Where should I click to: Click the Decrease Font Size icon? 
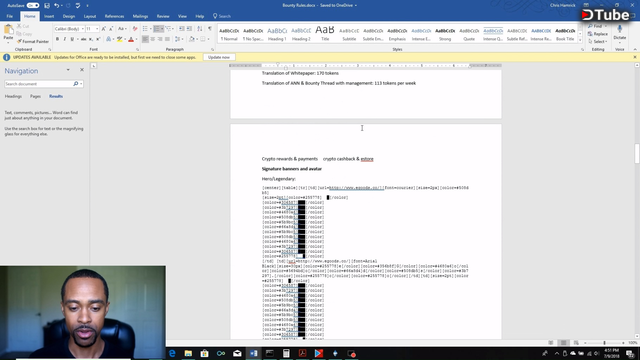click(x=111, y=29)
